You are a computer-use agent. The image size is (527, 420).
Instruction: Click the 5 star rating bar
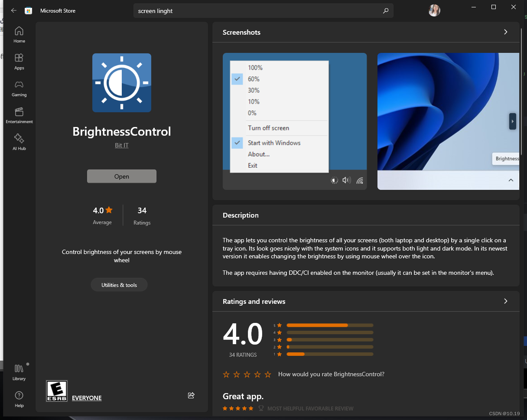[330, 325]
